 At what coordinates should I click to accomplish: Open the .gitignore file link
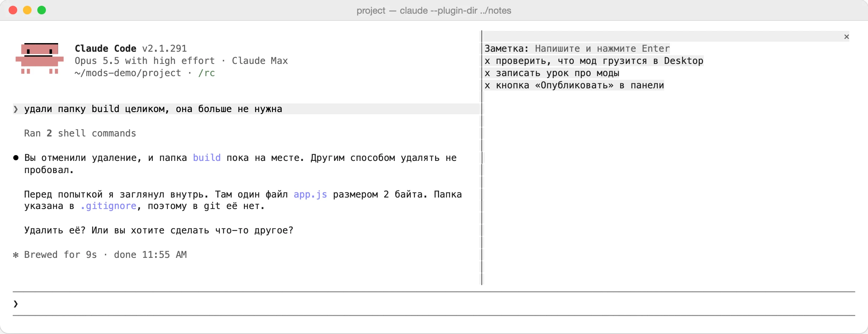tap(108, 206)
